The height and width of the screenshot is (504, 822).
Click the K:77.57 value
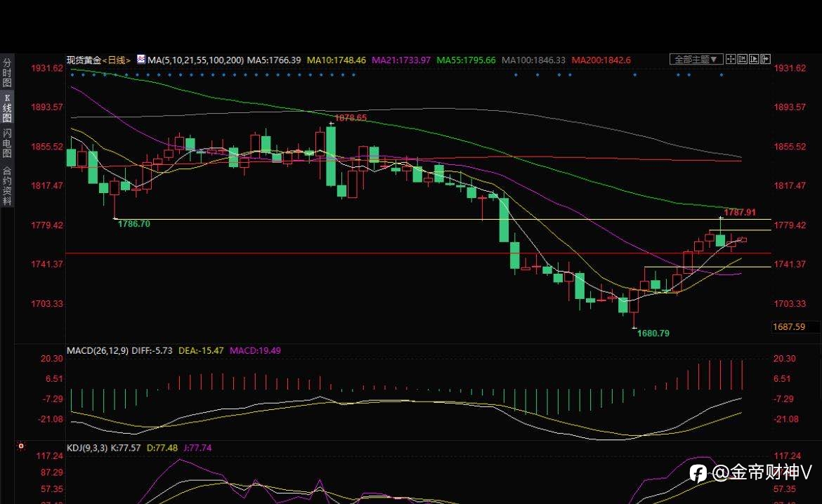tap(125, 448)
